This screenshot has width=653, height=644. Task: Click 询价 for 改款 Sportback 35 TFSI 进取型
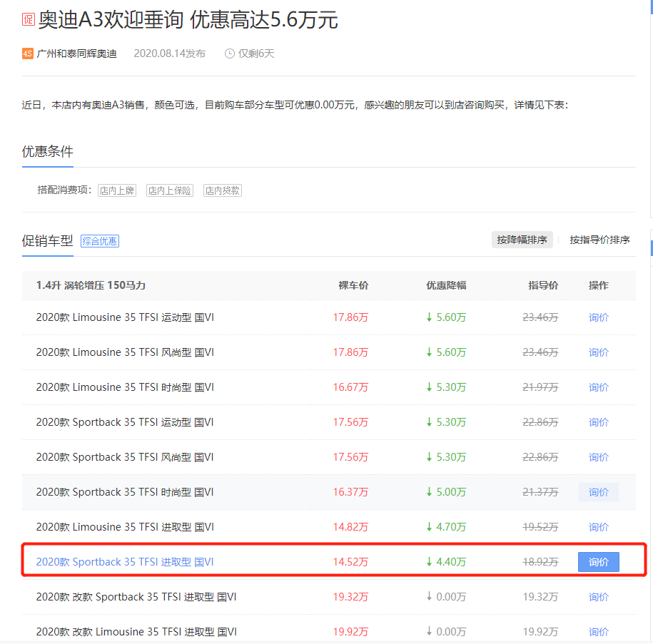[598, 597]
